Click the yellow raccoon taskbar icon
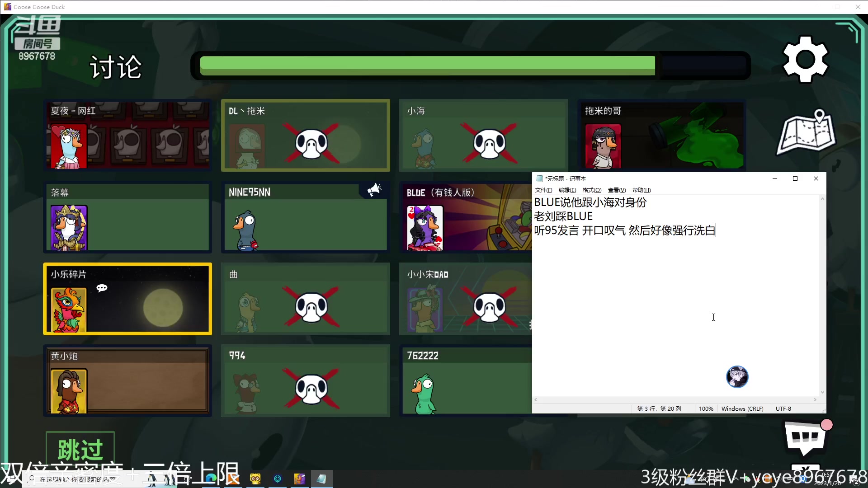The height and width of the screenshot is (488, 868). (x=255, y=479)
